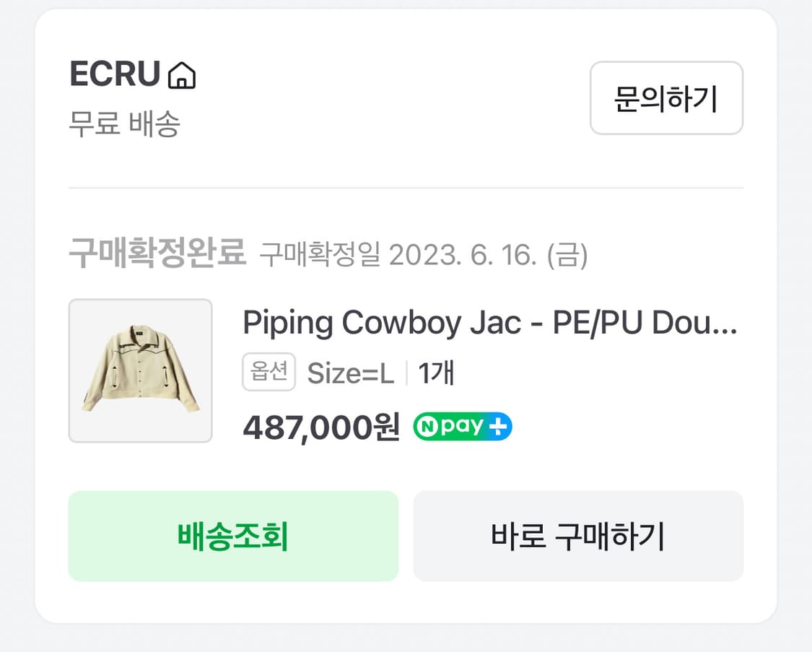Click the Npay plus badge
Screen dimensions: 812x652
click(462, 427)
